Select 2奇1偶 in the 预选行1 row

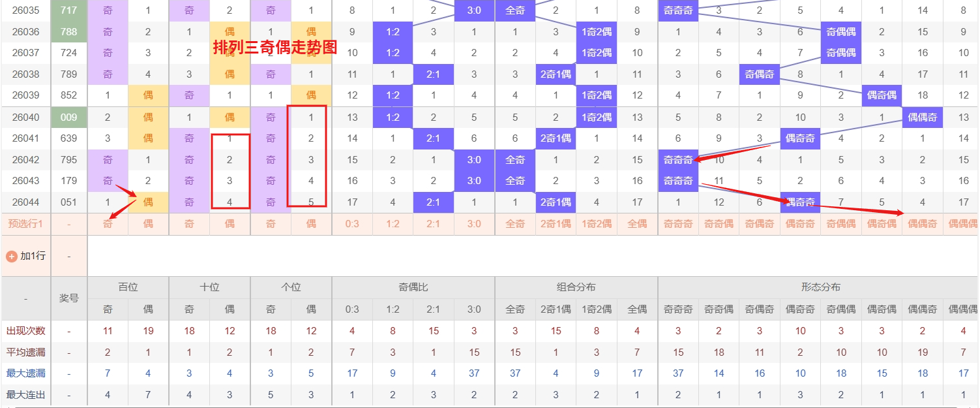555,223
